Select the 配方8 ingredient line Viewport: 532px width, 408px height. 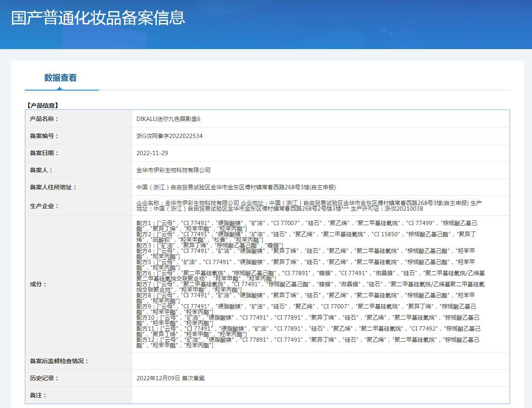coord(306,298)
